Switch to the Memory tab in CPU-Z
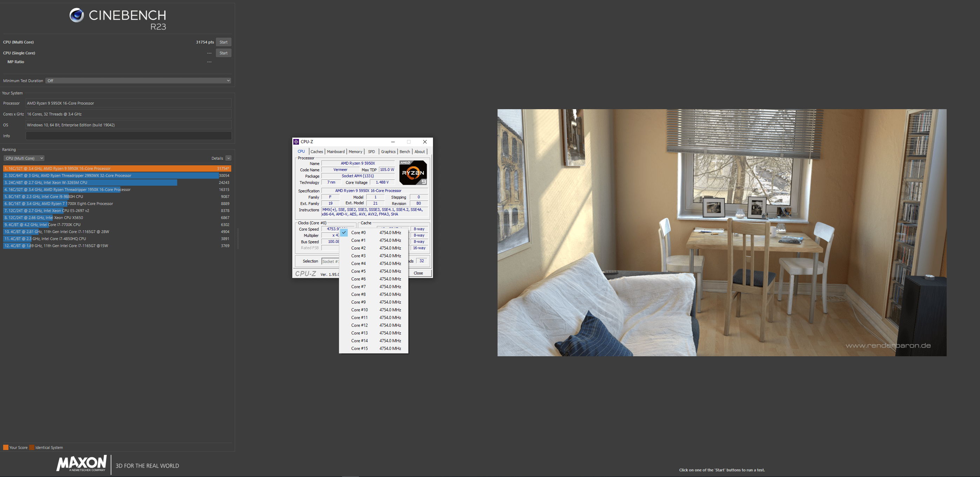Screen dimensions: 980x477 [355, 152]
